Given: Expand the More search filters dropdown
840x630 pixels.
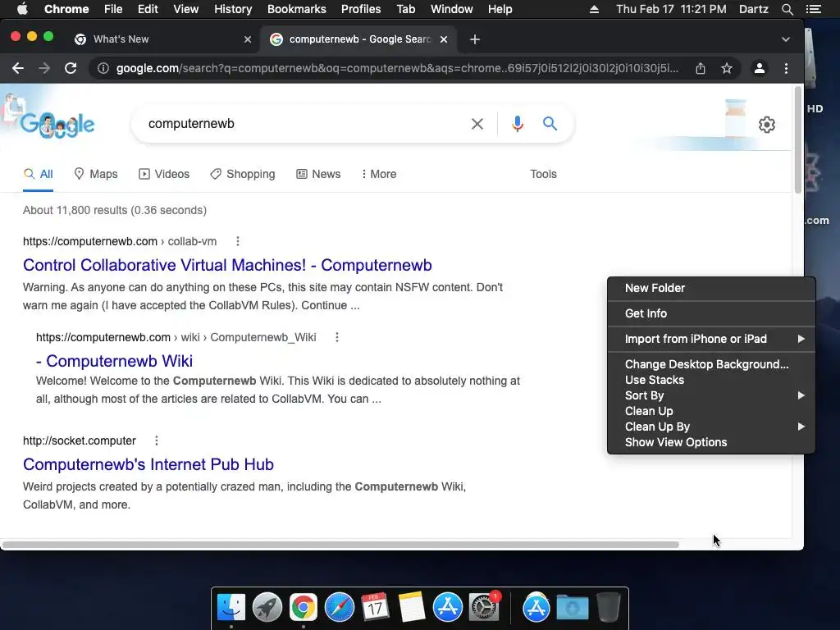Looking at the screenshot, I should pyautogui.click(x=379, y=174).
